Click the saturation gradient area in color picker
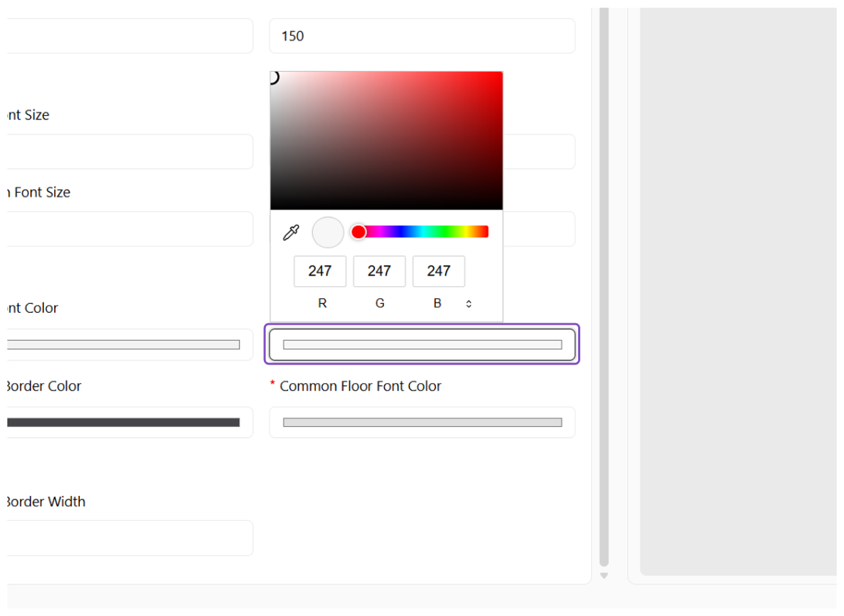844x616 pixels. click(387, 141)
